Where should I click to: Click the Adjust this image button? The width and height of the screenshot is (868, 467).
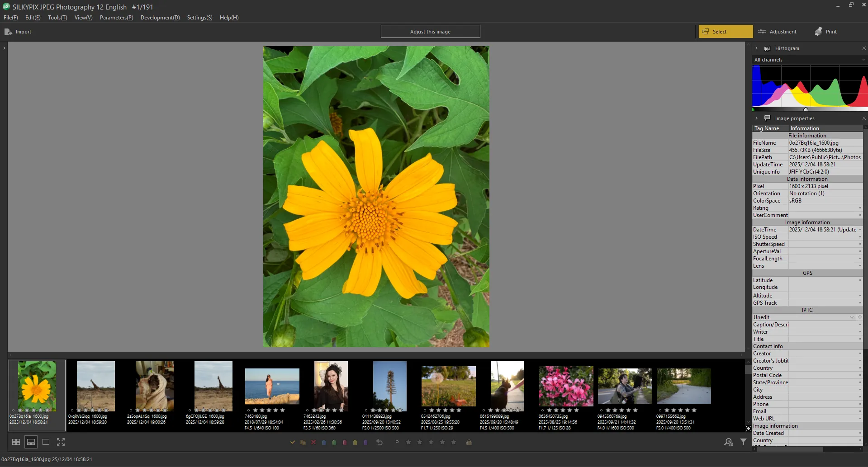click(430, 31)
